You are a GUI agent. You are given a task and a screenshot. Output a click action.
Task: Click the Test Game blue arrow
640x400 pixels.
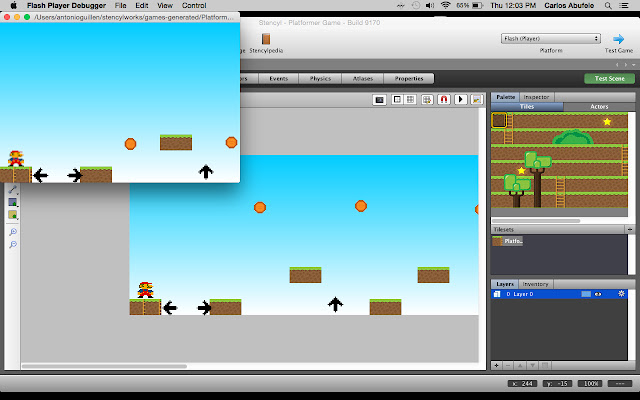(x=618, y=39)
